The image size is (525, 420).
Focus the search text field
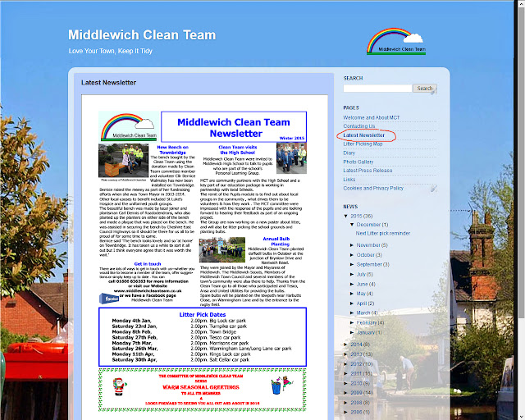377,88
